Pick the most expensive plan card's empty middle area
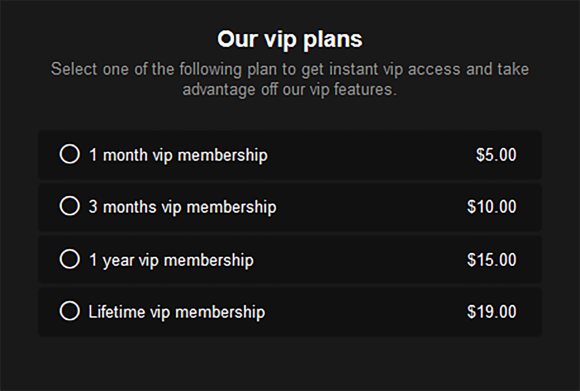 [364, 312]
